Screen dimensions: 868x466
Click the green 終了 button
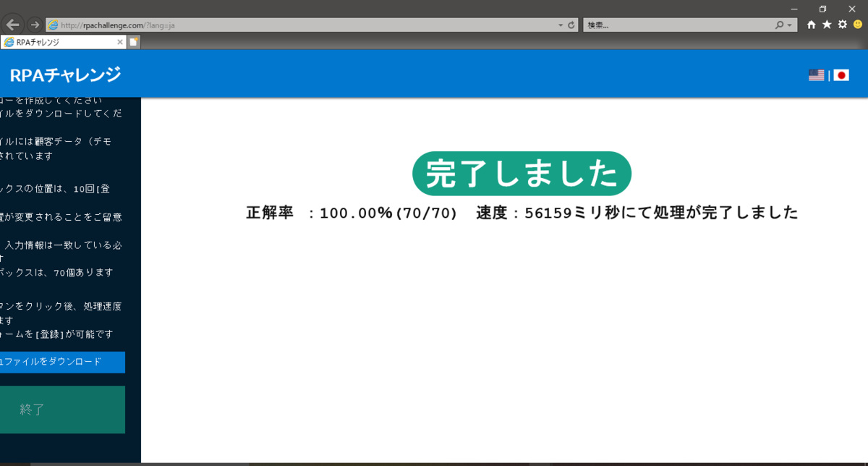click(x=62, y=410)
